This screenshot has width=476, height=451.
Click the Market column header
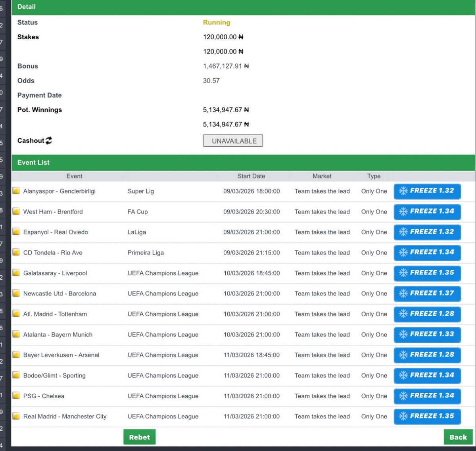coord(322,176)
